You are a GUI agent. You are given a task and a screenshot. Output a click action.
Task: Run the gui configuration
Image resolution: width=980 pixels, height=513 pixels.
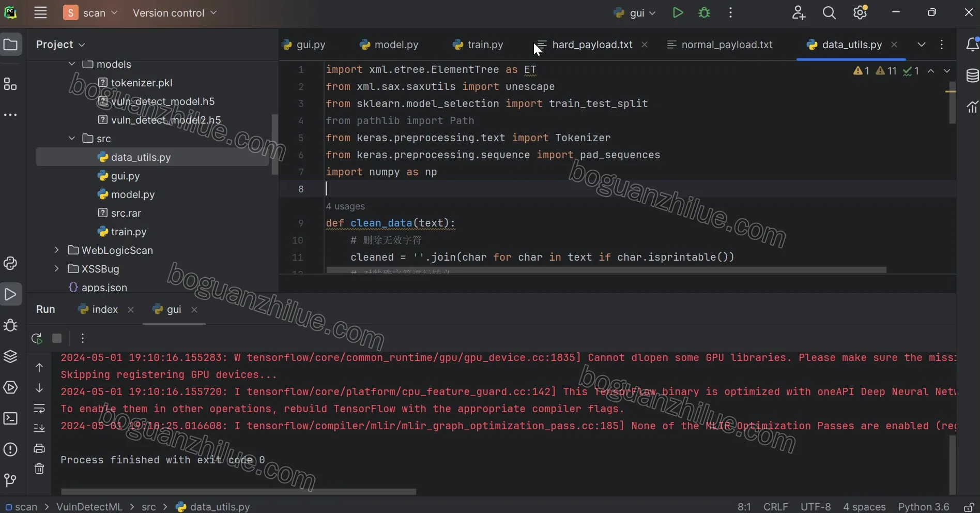coord(678,13)
